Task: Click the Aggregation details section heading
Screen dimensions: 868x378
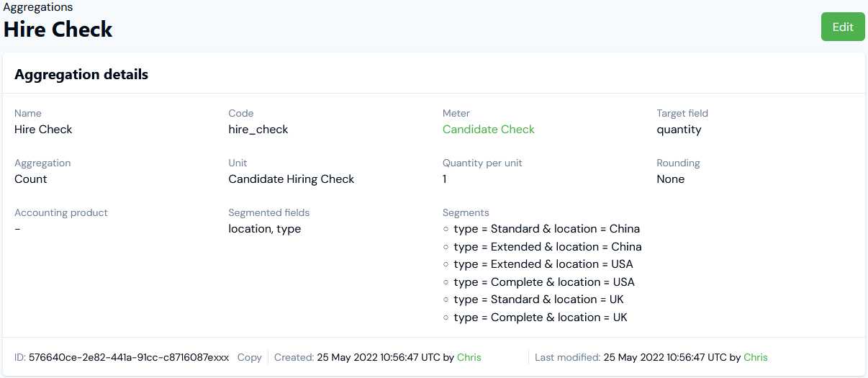Action: [x=81, y=74]
